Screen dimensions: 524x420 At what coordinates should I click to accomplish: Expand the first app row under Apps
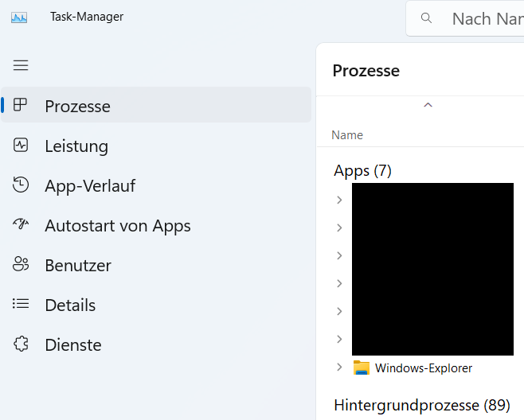pyautogui.click(x=339, y=200)
